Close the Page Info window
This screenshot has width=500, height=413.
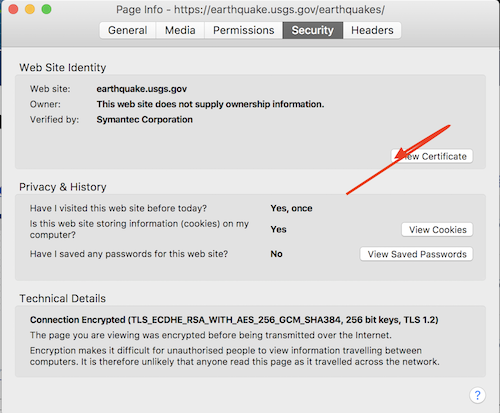(13, 9)
